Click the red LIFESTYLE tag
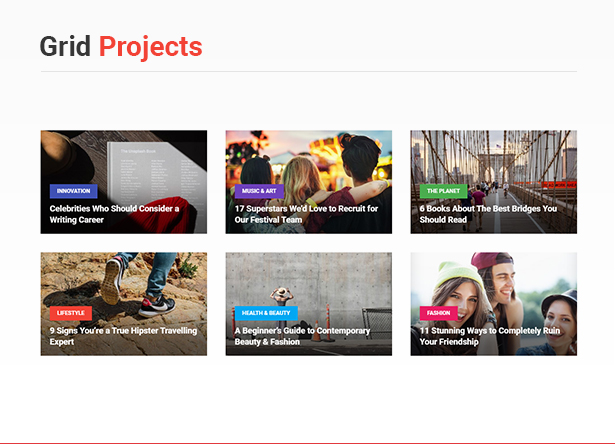 pos(71,313)
